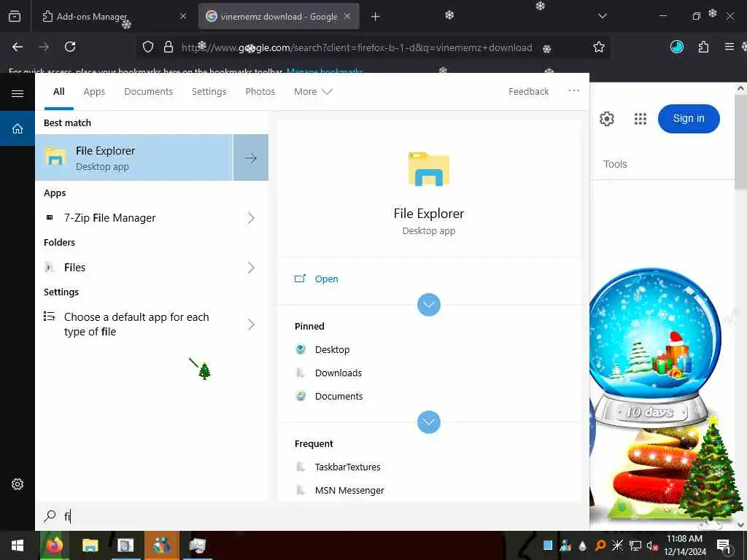Open the pinned Downloads location

(338, 373)
